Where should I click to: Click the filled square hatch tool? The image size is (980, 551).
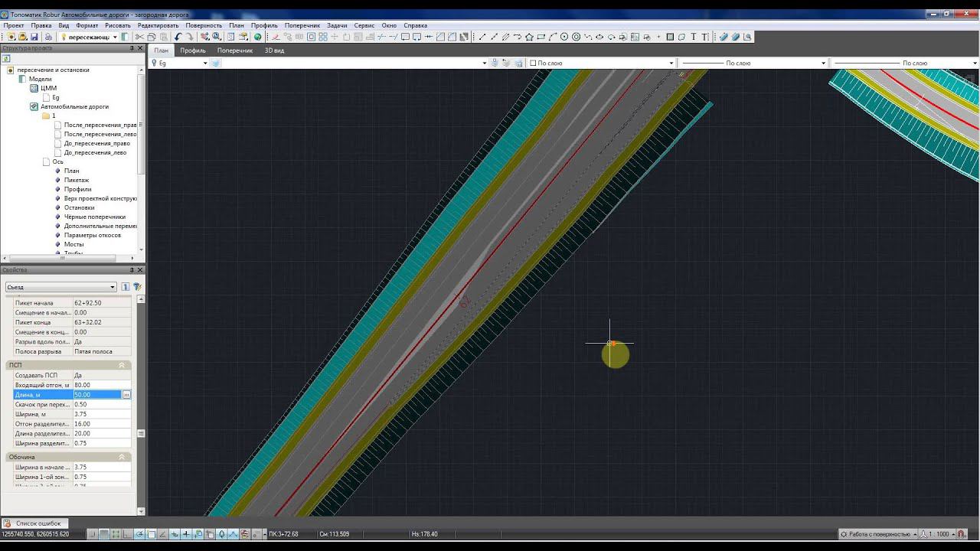[670, 37]
